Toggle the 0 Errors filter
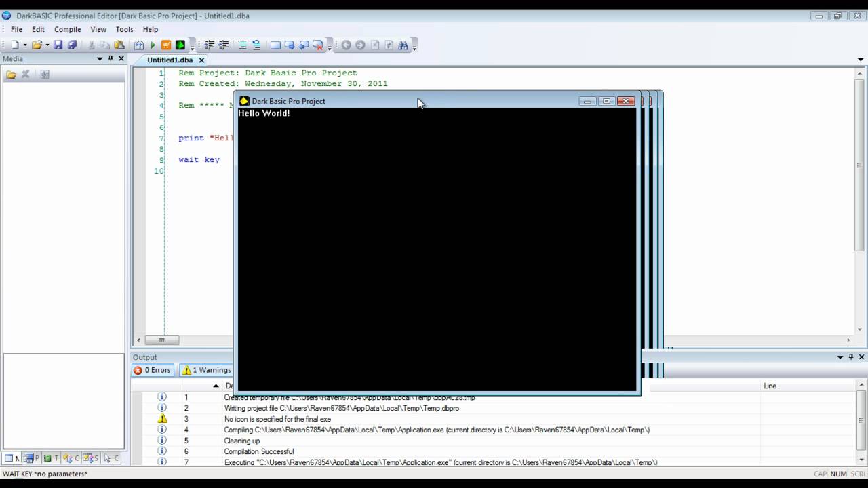 coord(153,370)
